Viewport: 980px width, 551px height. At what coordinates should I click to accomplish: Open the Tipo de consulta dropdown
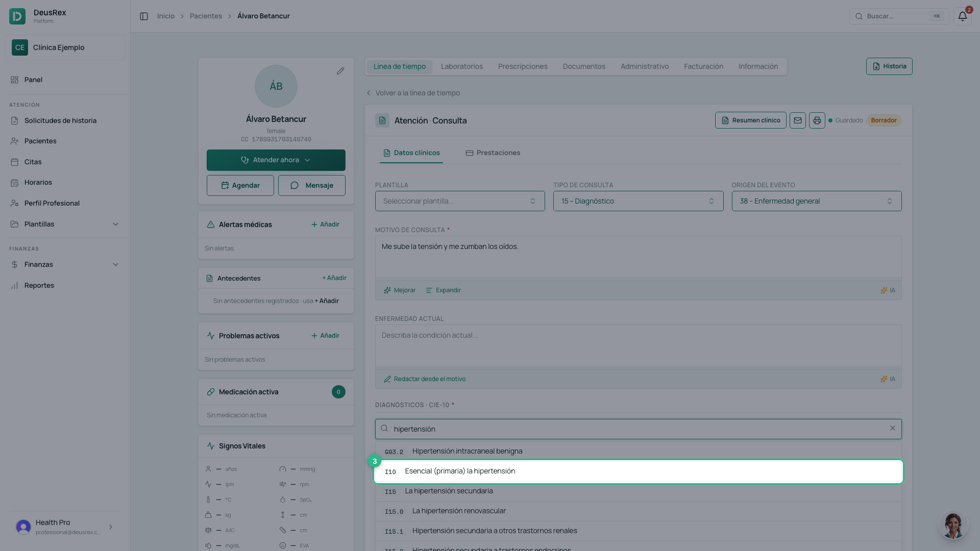[x=638, y=201]
